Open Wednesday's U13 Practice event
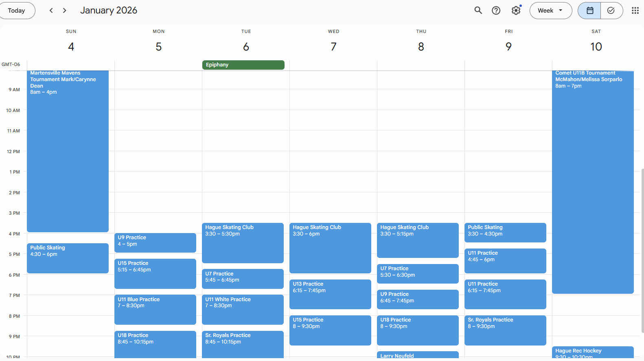 click(x=330, y=294)
